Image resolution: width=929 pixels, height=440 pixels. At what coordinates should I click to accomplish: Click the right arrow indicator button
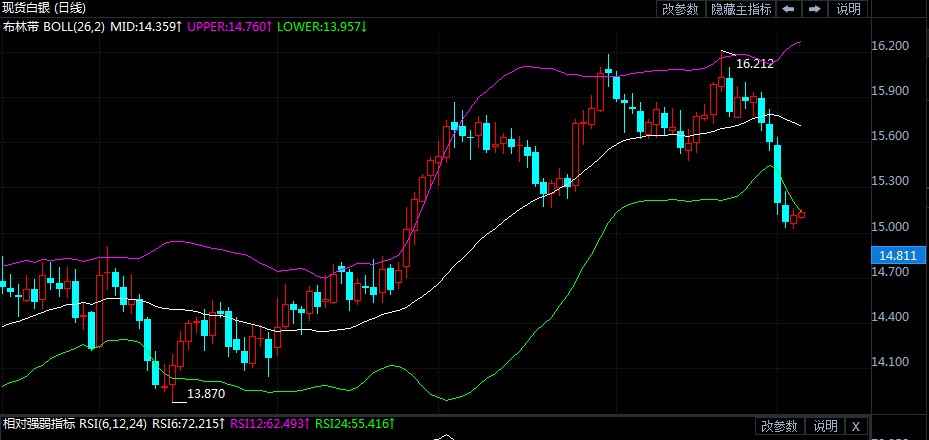pos(814,9)
